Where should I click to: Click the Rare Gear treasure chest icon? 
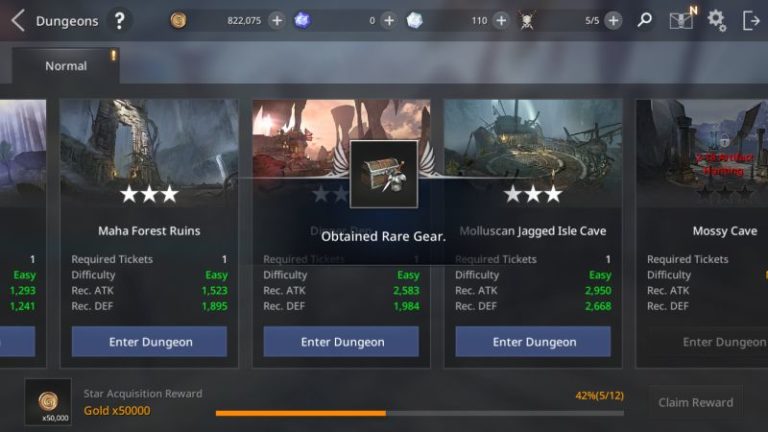point(384,174)
